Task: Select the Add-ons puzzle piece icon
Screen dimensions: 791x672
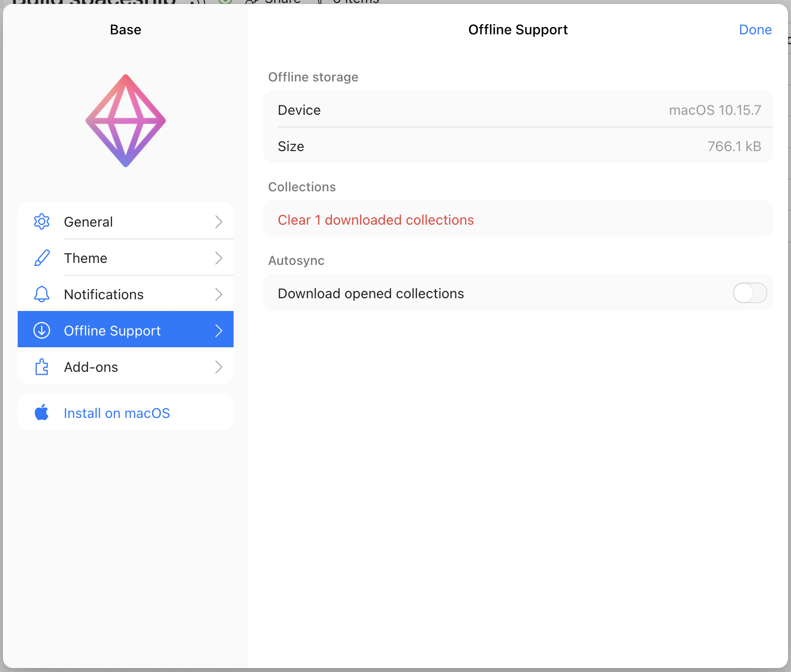Action: click(x=42, y=366)
